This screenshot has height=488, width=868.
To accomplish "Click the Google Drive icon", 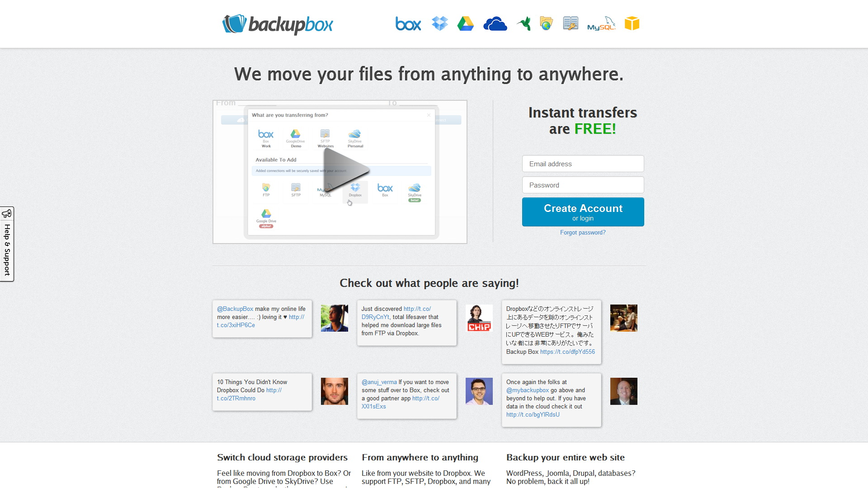I will (x=467, y=23).
